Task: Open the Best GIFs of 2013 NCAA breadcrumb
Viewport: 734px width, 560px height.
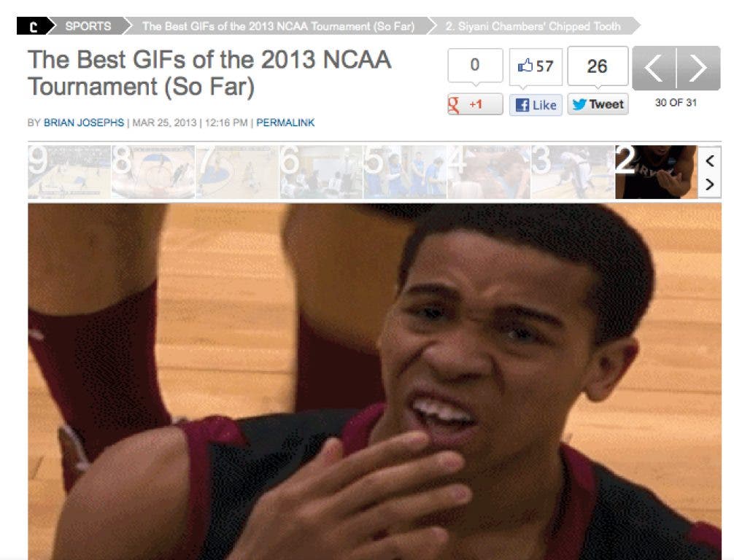Action: click(279, 26)
